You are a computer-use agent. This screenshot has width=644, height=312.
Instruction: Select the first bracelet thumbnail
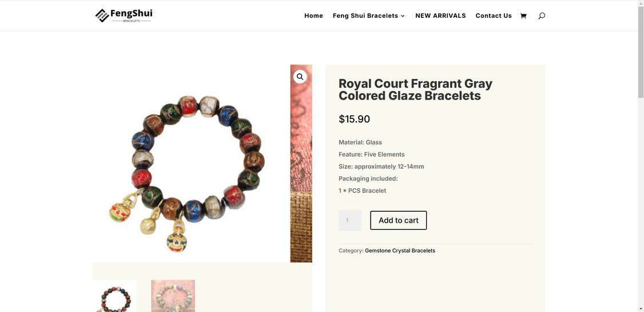click(x=114, y=296)
